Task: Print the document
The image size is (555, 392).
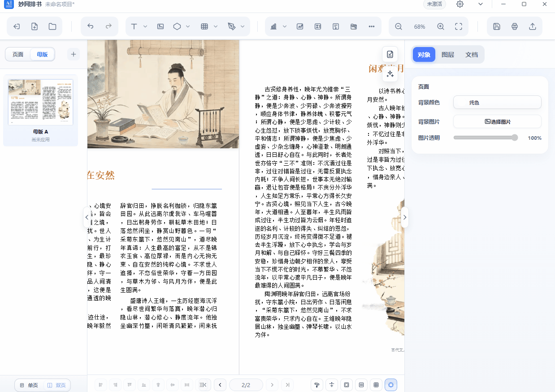Action: (515, 26)
